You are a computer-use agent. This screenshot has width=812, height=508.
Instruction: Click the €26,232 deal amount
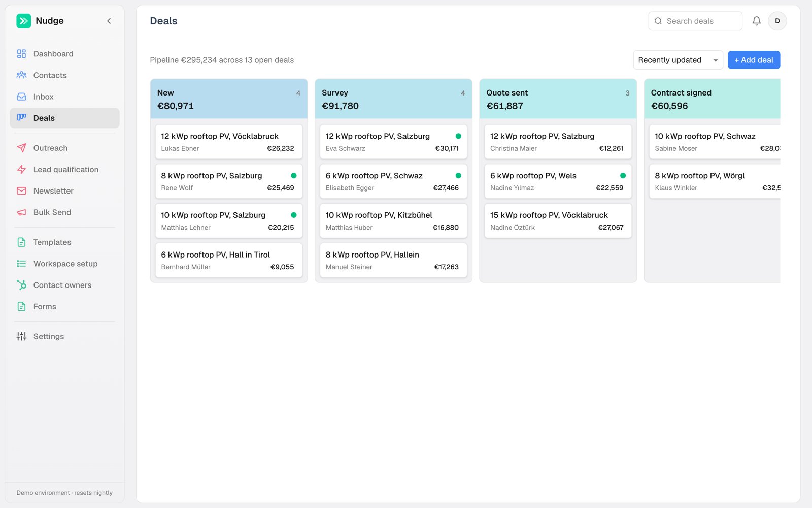[281, 148]
